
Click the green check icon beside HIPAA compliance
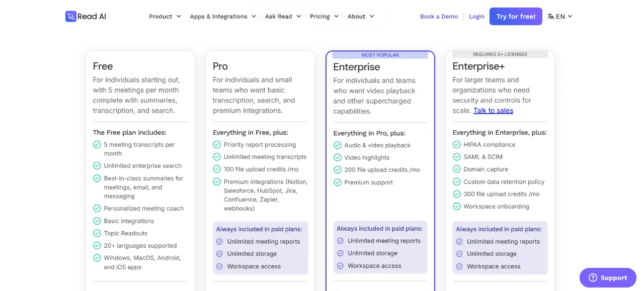pyautogui.click(x=457, y=144)
